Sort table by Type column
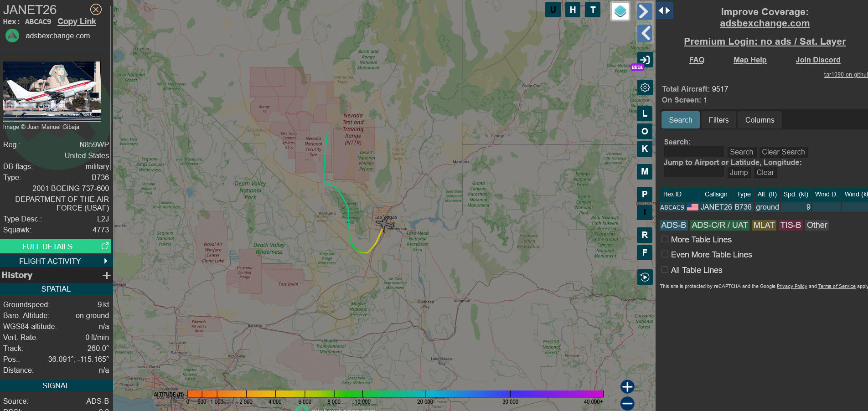 (744, 194)
